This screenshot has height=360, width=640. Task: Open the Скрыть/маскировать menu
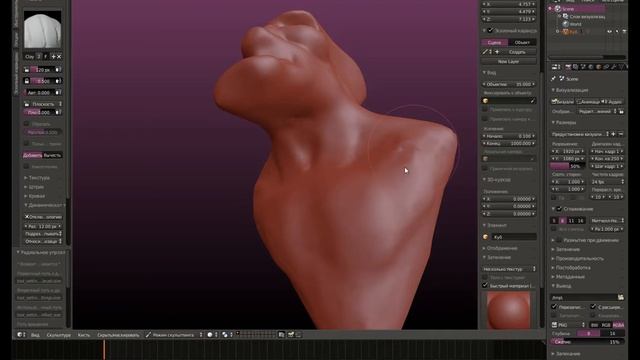118,335
